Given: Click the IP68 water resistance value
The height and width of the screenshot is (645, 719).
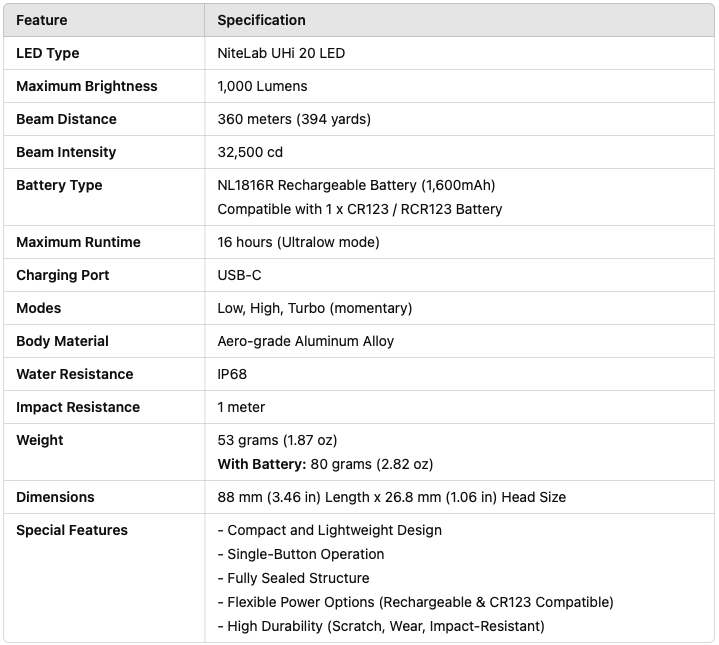Looking at the screenshot, I should click(232, 374).
